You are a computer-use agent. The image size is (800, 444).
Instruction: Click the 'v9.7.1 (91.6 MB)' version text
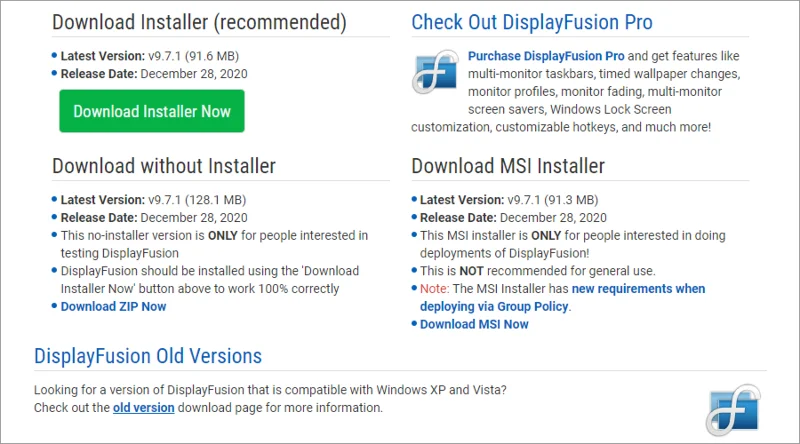[x=193, y=56]
